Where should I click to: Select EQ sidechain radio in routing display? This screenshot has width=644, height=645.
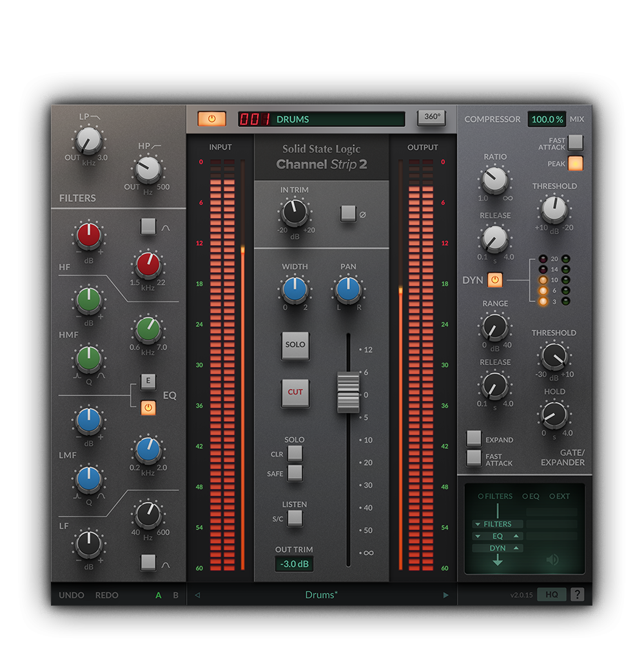click(x=531, y=496)
